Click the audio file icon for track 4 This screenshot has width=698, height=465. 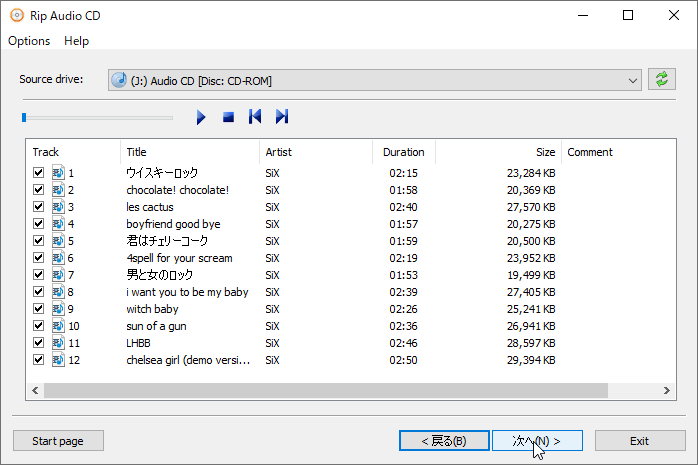58,223
